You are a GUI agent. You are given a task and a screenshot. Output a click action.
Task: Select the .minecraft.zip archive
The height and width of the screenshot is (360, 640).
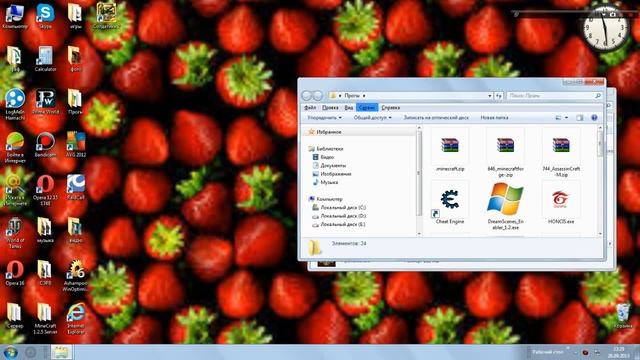tap(450, 150)
